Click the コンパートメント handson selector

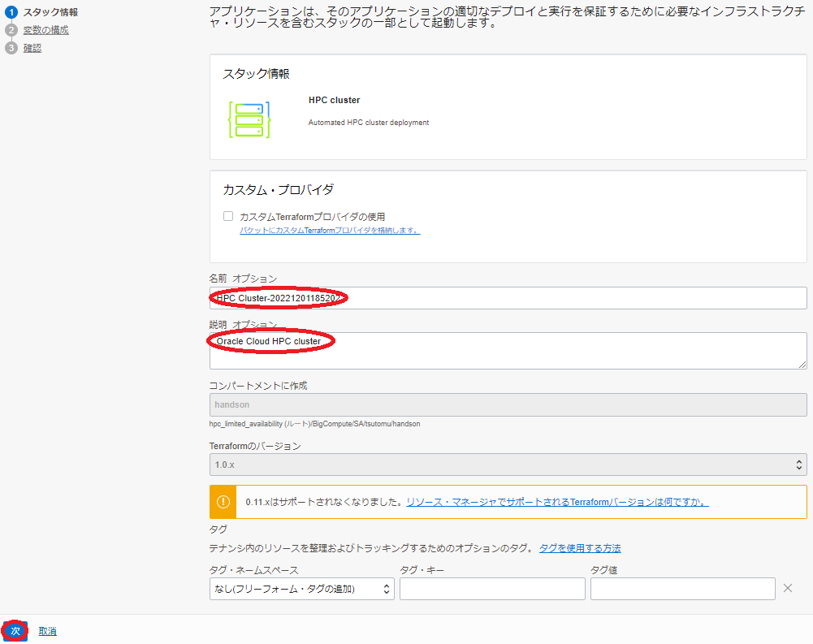508,404
